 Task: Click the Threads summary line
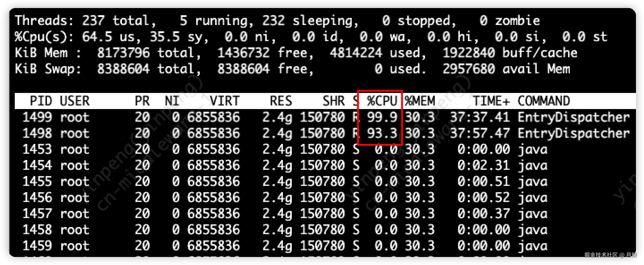click(277, 21)
